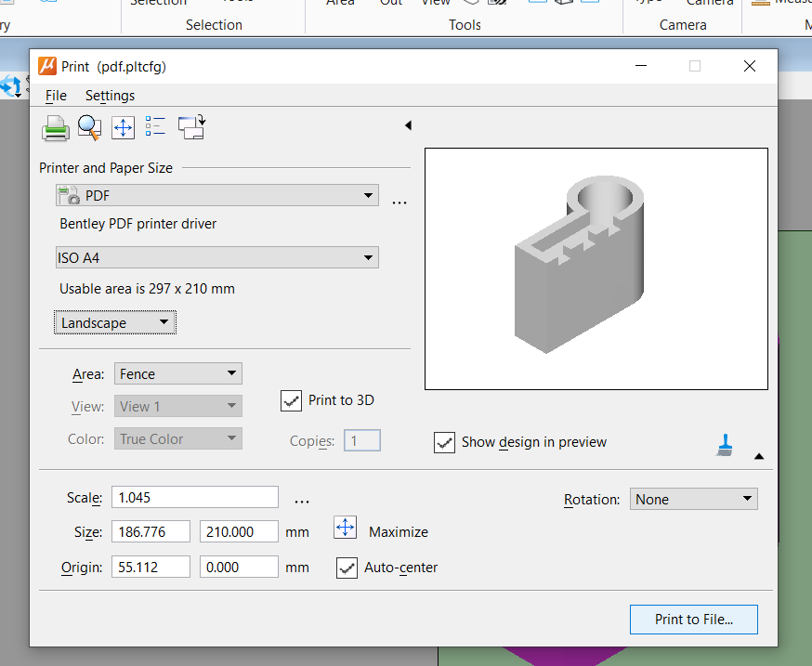812x666 pixels.
Task: Select the fit-to-page arrows icon
Action: coord(123,128)
